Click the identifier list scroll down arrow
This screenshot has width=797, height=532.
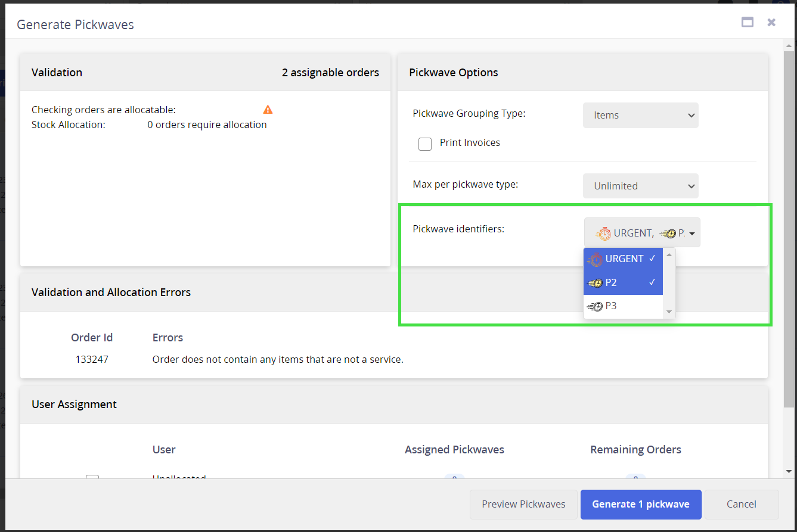pos(669,312)
